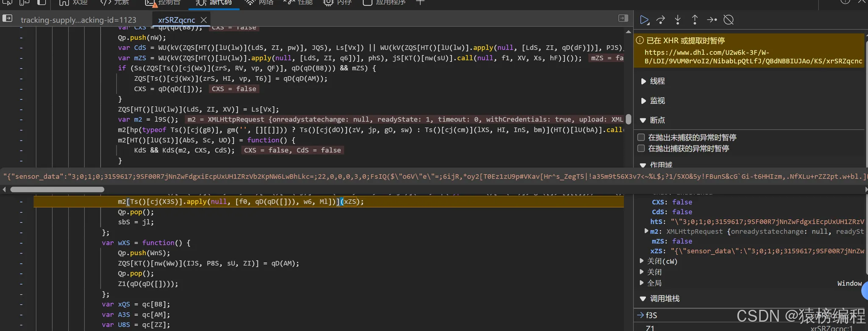Enable pause on uncaught exceptions checkbox

click(641, 137)
